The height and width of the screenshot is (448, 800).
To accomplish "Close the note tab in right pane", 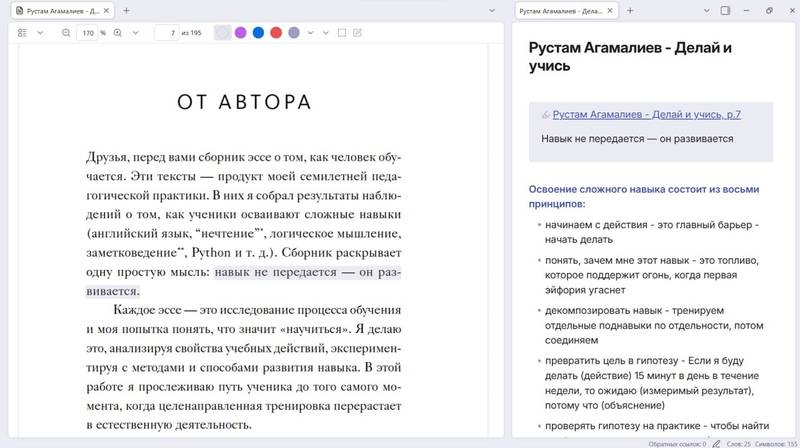I will click(x=610, y=11).
